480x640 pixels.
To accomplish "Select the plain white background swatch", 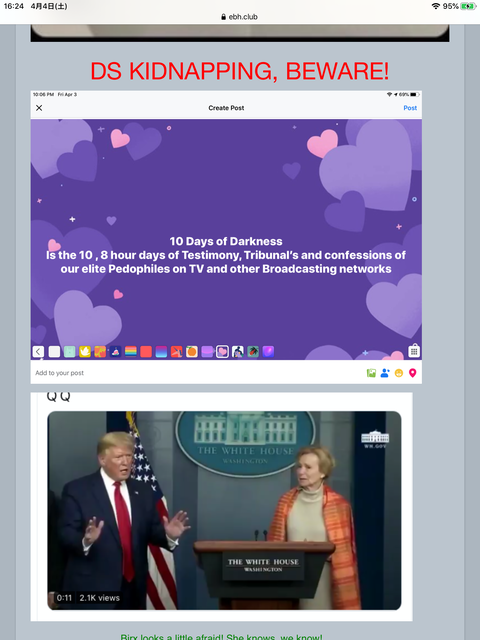I will (54, 351).
